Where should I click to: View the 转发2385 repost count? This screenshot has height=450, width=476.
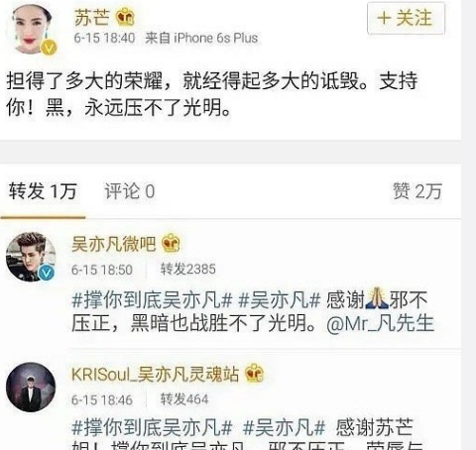(188, 269)
